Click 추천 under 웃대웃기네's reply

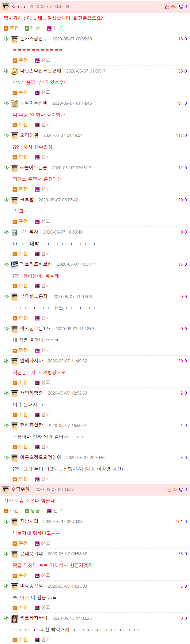(x=20, y=575)
